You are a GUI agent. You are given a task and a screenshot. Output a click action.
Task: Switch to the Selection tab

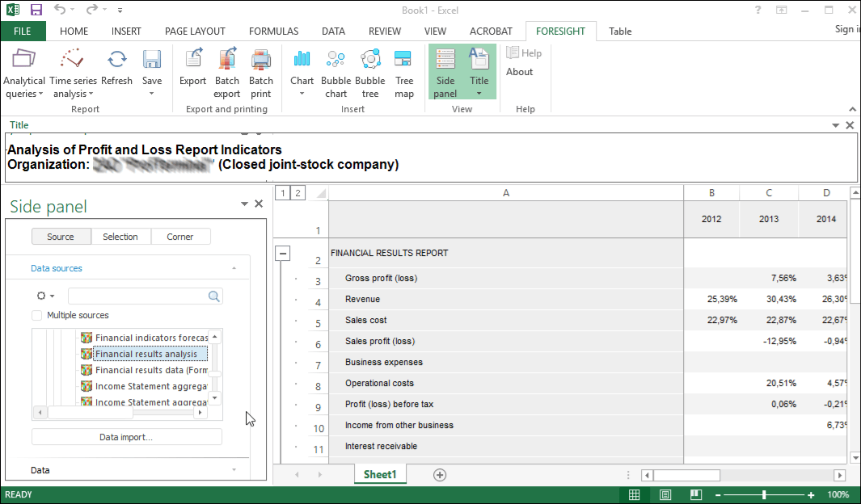click(x=120, y=237)
